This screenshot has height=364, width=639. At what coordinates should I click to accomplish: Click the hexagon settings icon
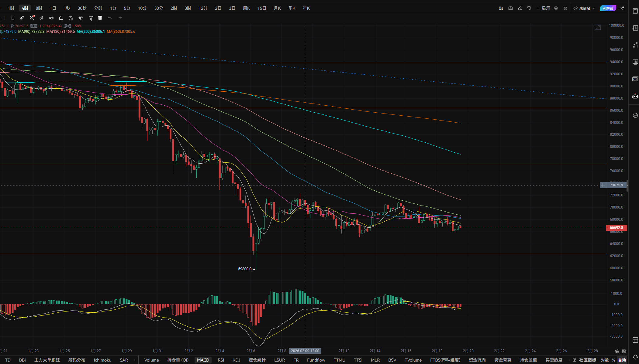click(x=556, y=8)
